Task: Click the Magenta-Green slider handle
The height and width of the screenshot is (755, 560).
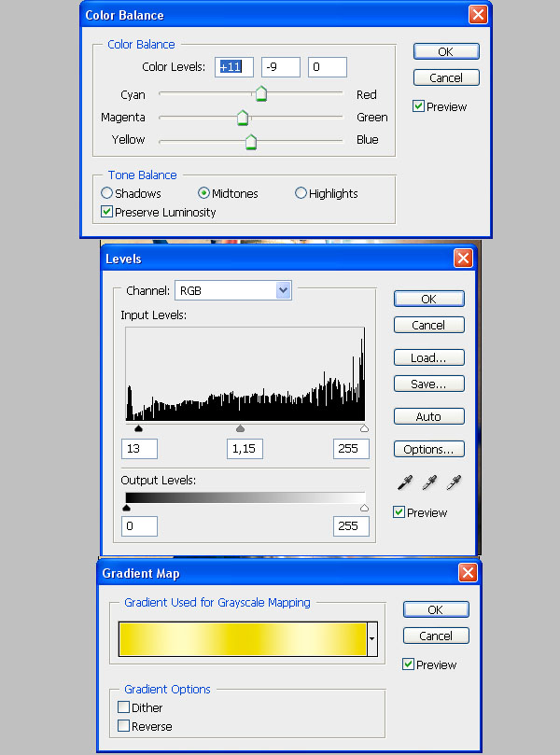Action: pyautogui.click(x=243, y=117)
